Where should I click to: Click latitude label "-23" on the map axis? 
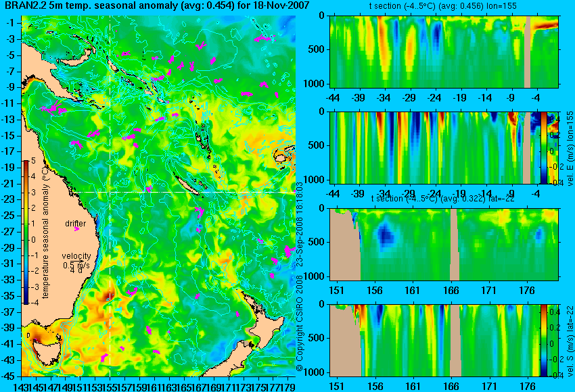pos(9,199)
